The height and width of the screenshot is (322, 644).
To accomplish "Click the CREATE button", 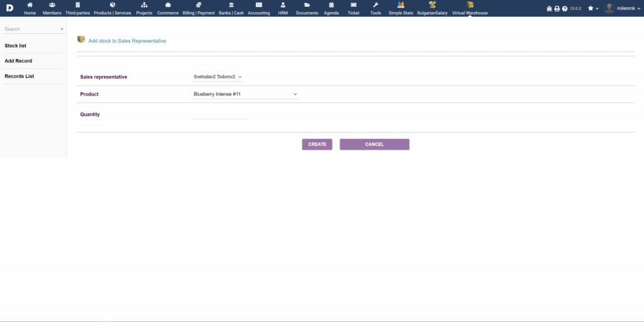I will 317,144.
